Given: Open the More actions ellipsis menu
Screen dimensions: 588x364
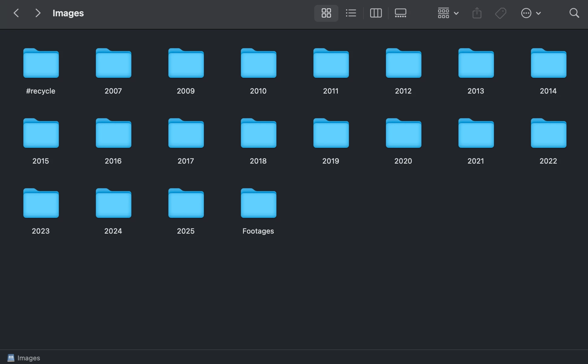Looking at the screenshot, I should 526,13.
